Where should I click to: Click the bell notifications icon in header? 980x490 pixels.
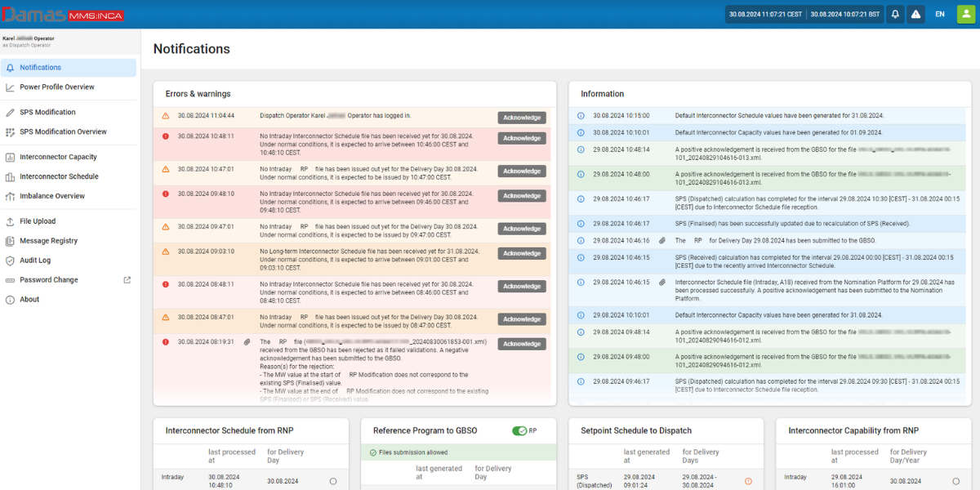click(896, 15)
